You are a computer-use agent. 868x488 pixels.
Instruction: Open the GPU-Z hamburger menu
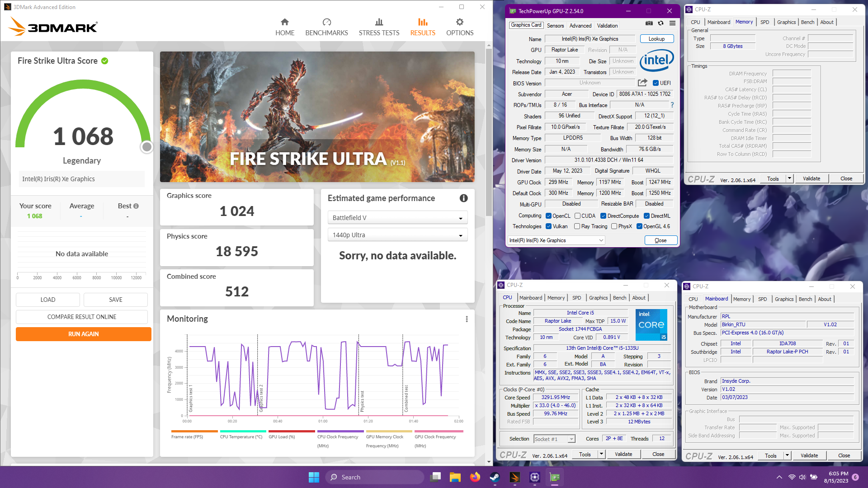pyautogui.click(x=672, y=23)
